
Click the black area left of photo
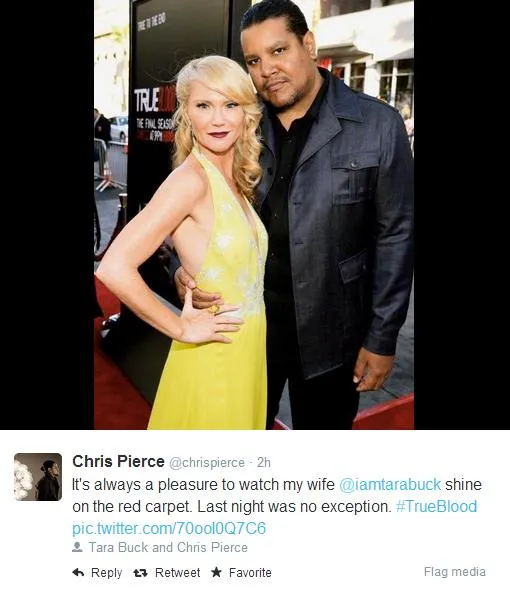click(x=47, y=215)
